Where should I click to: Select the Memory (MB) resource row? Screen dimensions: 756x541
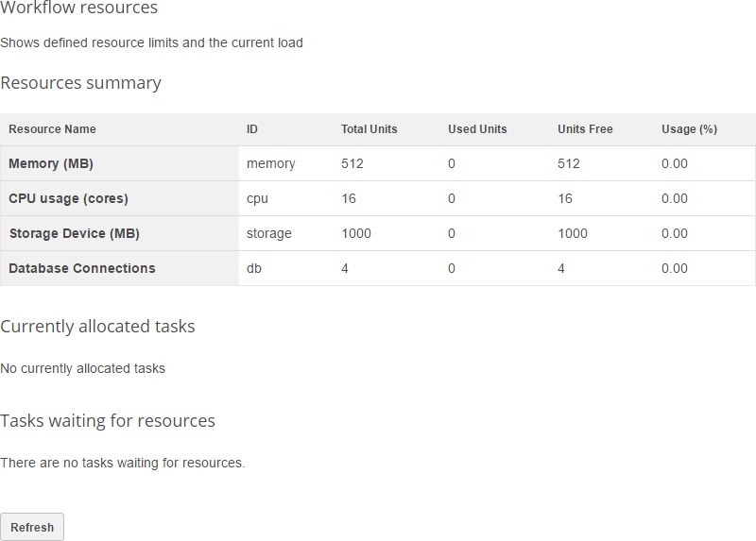[51, 163]
